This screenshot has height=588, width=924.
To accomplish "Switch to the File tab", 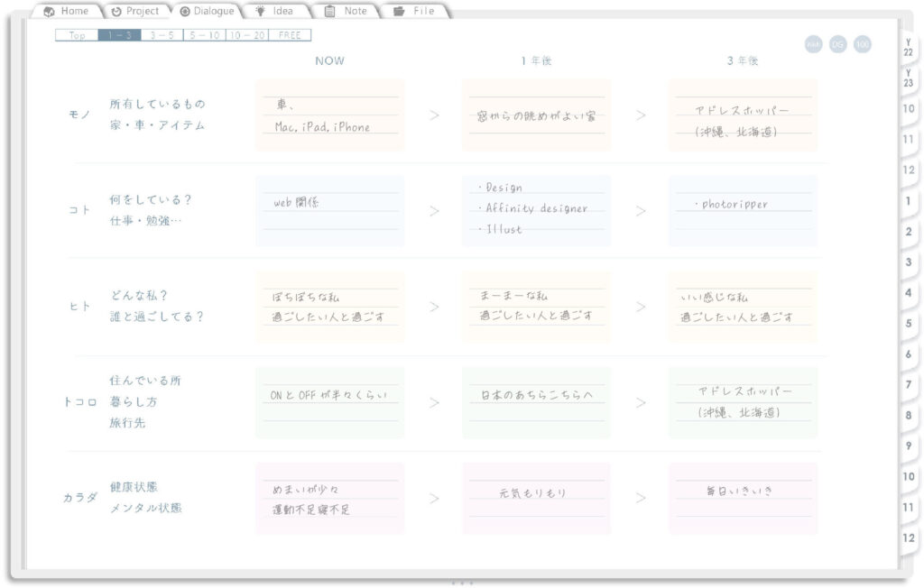I will 415,11.
